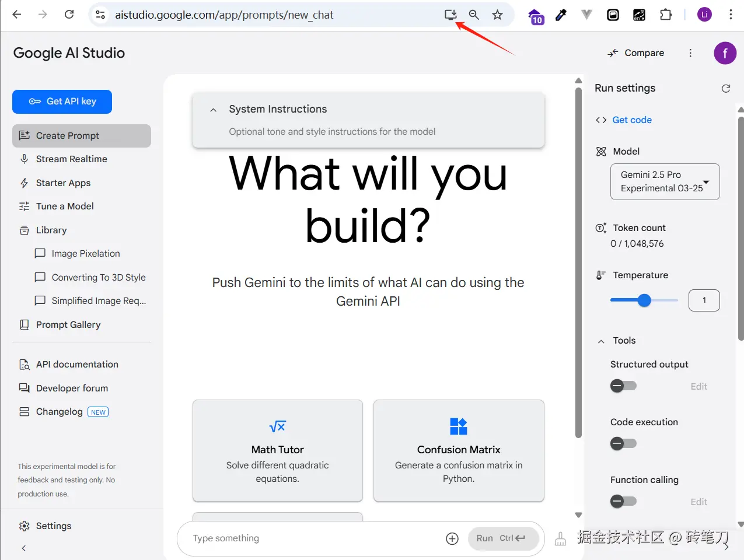Click the install app icon in address bar

point(450,15)
